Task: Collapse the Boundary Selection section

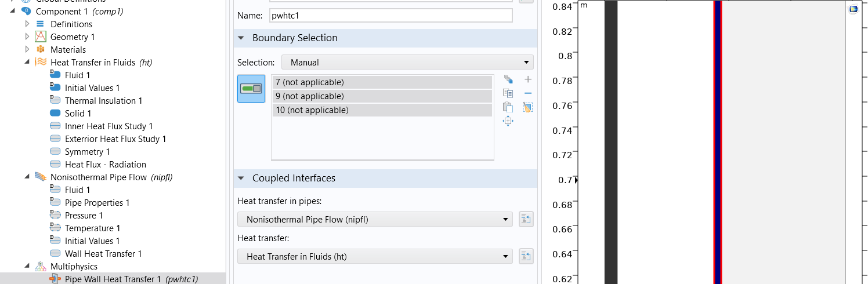Action: coord(241,38)
